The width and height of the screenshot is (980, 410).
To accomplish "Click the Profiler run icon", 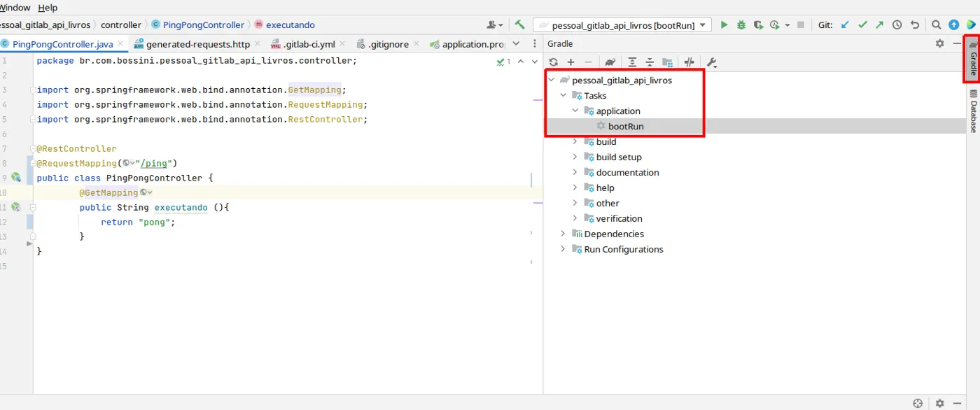I will tap(774, 24).
